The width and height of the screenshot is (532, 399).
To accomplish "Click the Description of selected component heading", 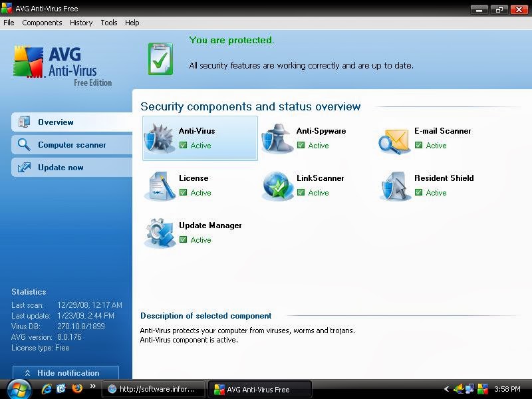I will coord(206,316).
